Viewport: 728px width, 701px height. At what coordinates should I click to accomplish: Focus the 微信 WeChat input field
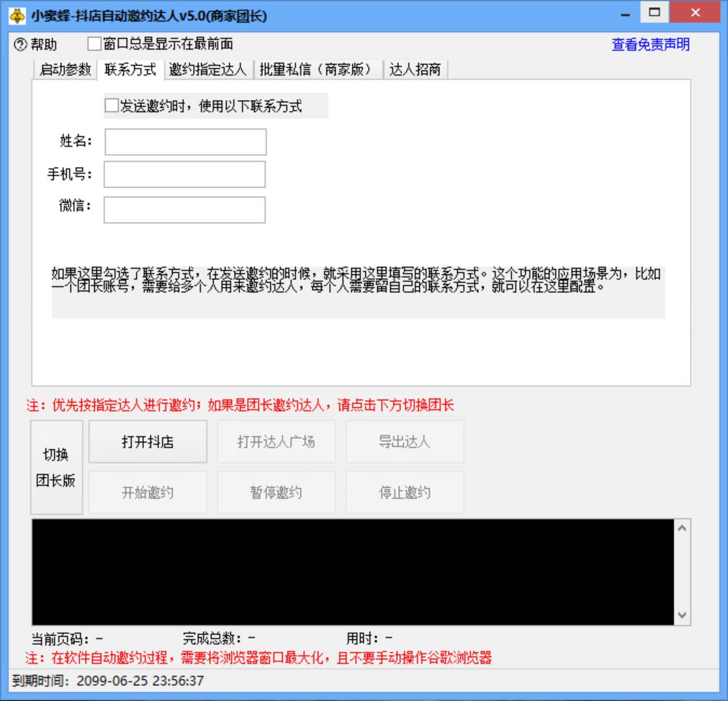(x=184, y=209)
